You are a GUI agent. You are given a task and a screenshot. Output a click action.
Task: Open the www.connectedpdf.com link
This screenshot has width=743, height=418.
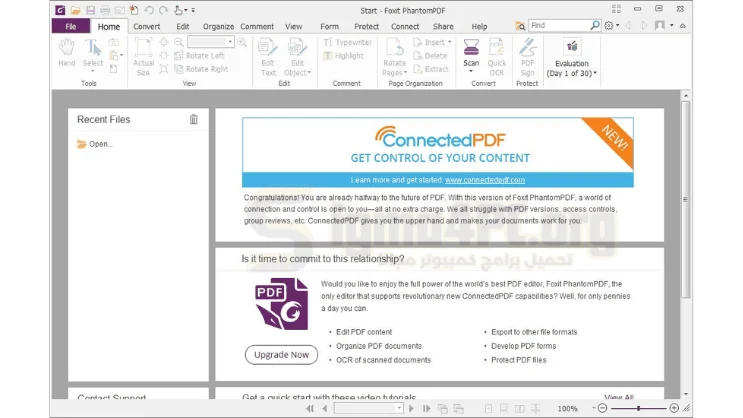tap(485, 180)
